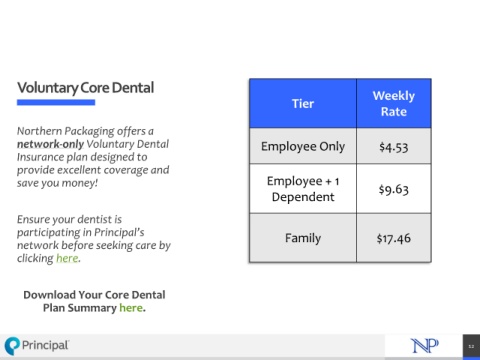Click the NP company logo
This screenshot has width=480, height=360.
click(424, 346)
